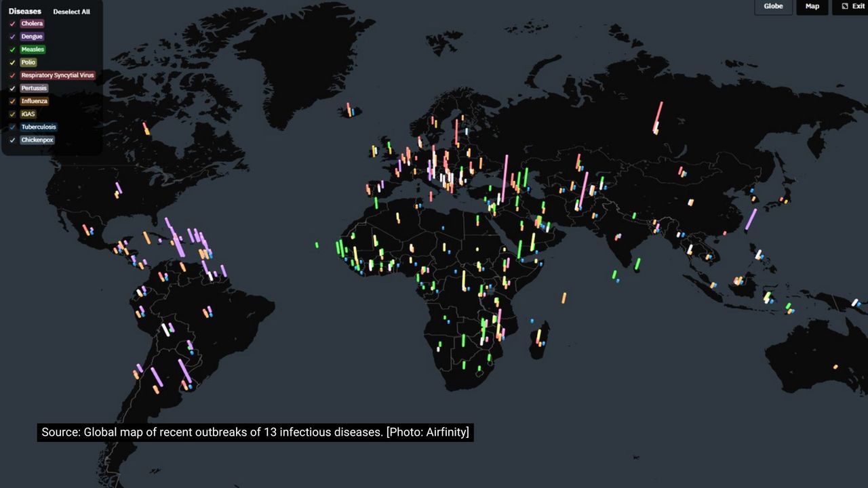
Task: Toggle the Influenza checkbox
Action: coord(12,101)
